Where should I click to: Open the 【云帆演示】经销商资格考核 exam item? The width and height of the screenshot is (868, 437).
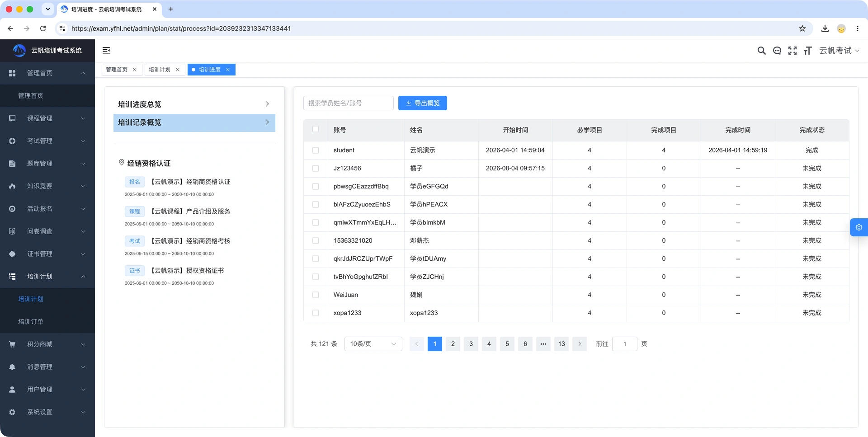point(190,241)
